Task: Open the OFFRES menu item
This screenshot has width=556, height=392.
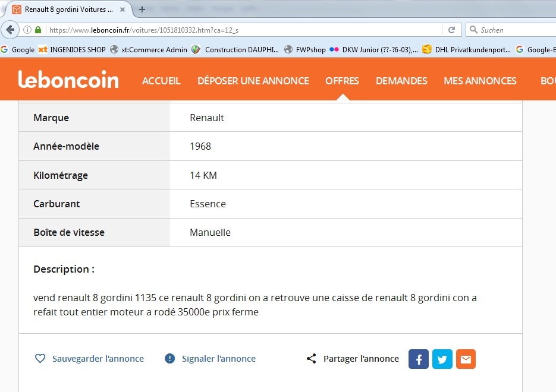Action: click(x=342, y=81)
